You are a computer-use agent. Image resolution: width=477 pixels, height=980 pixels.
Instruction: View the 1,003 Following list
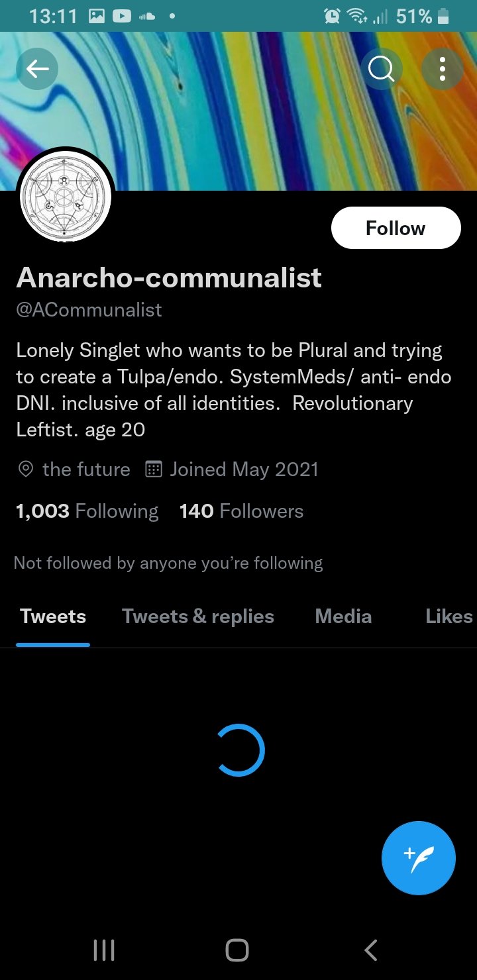[87, 511]
